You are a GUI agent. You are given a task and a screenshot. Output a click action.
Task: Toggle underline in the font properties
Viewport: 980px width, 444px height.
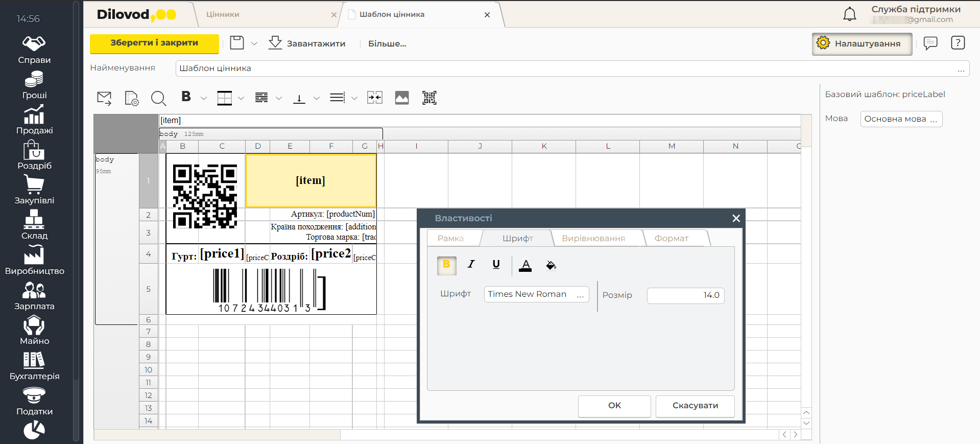(x=496, y=265)
